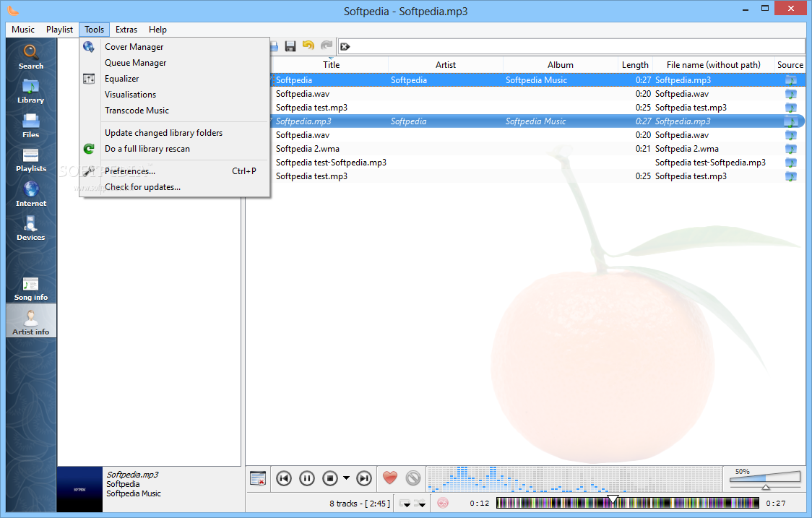Viewport: 812px width, 518px height.
Task: Choose Transcode Music from Tools menu
Action: (175, 111)
